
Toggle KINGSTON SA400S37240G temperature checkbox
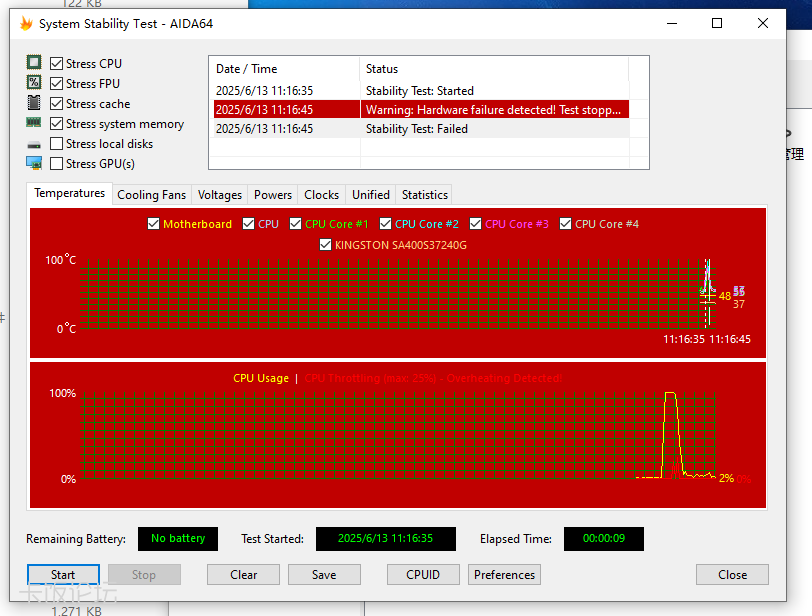tap(325, 245)
